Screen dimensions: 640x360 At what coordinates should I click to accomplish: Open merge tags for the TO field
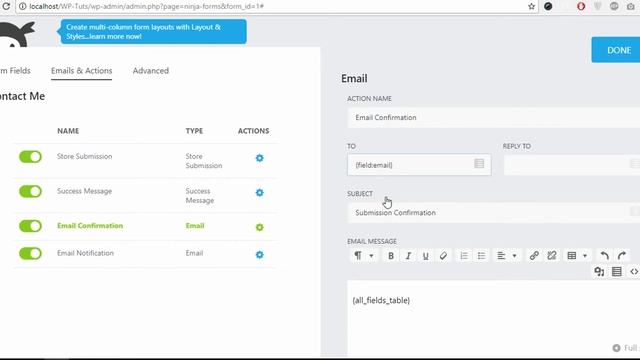[x=479, y=164]
